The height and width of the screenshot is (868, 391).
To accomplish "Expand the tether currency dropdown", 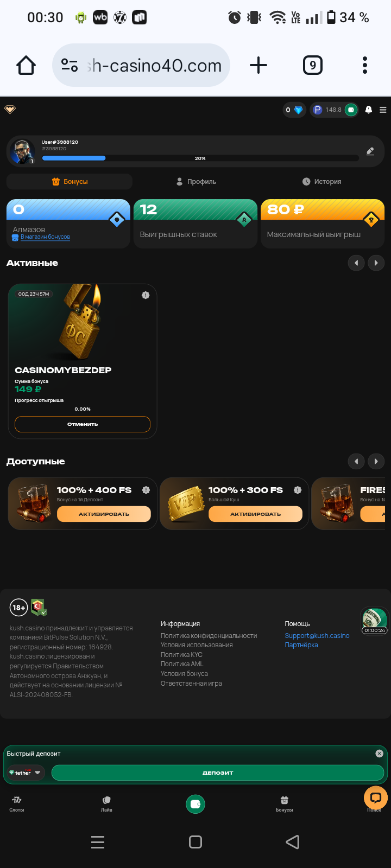I will click(26, 773).
